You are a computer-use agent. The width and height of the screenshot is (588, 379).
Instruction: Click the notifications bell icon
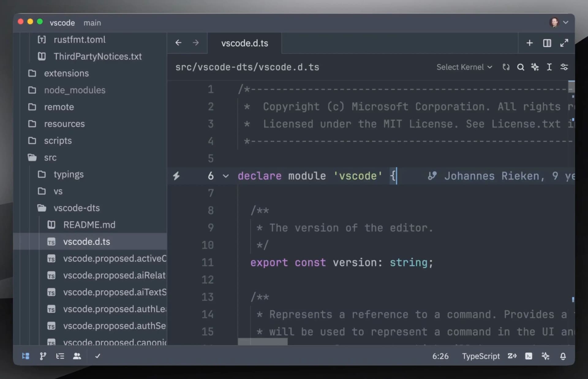[563, 356]
